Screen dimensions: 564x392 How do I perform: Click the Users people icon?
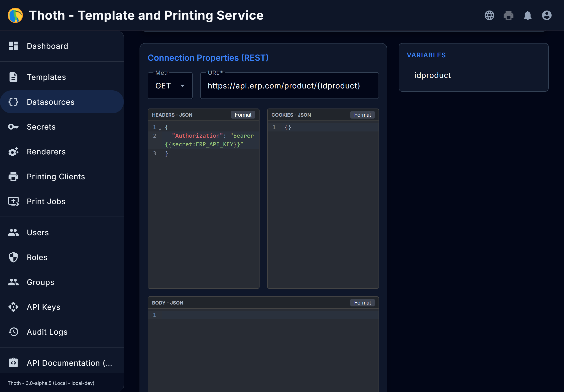[13, 232]
